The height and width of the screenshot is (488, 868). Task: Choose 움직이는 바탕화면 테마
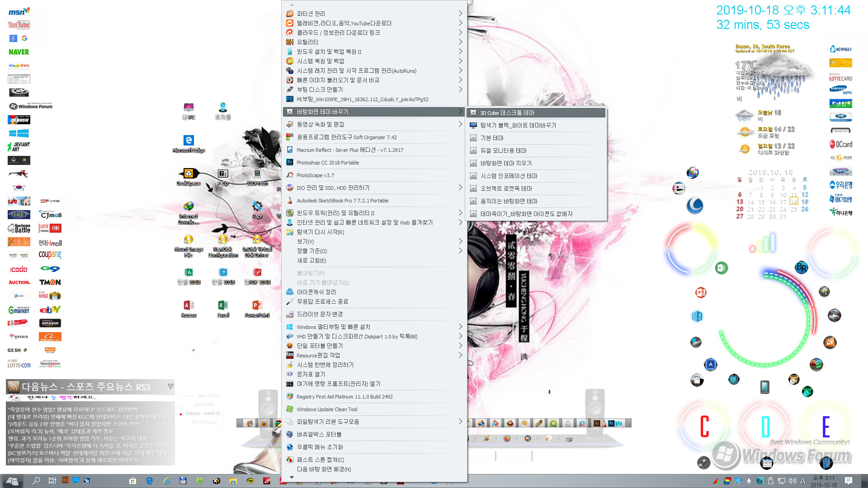pos(537,201)
